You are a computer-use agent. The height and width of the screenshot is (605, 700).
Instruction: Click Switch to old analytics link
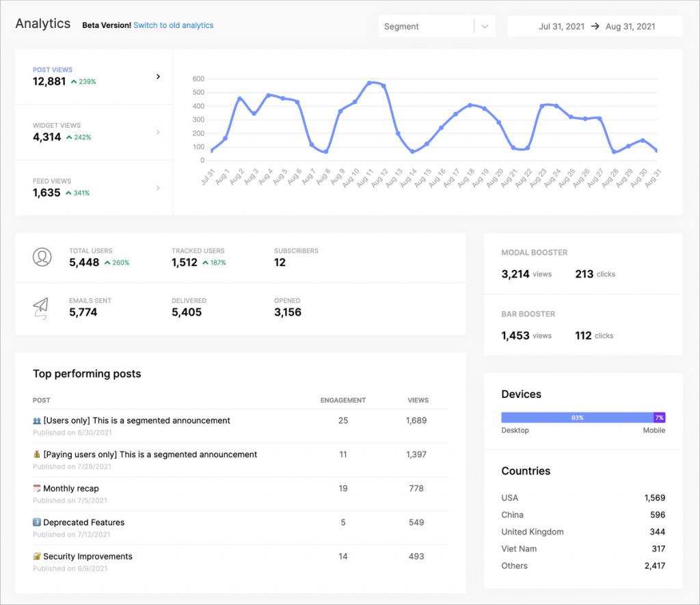(173, 25)
